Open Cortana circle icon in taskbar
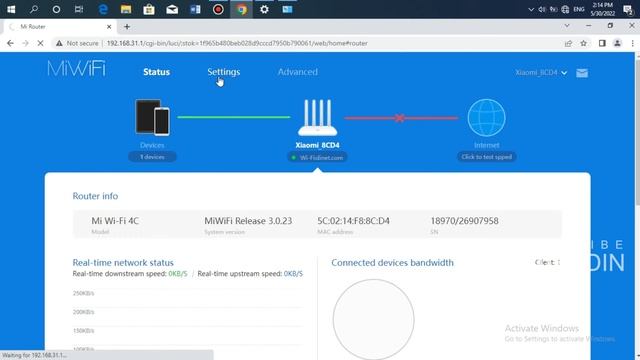The image size is (640, 360). click(56, 9)
